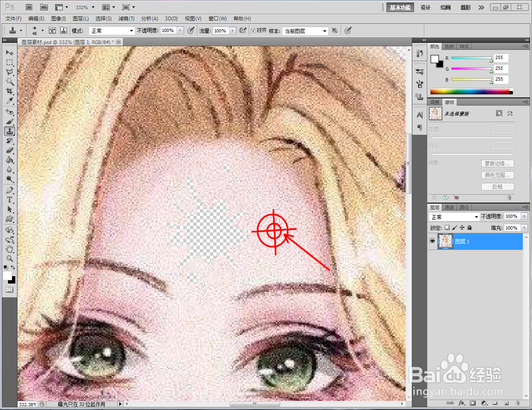Viewport: 532px width, 410px height.
Task: Toggle ignore adjustment layers when cloning
Action: click(335, 30)
